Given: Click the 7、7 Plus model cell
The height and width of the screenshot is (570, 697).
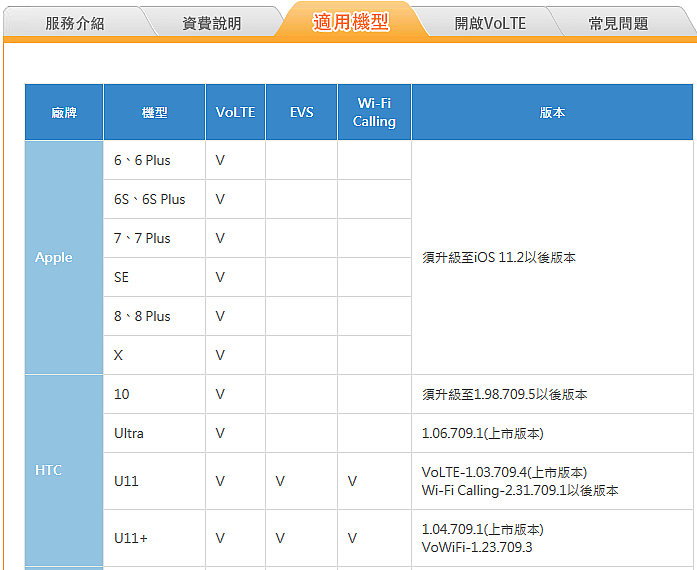Looking at the screenshot, I should (154, 238).
